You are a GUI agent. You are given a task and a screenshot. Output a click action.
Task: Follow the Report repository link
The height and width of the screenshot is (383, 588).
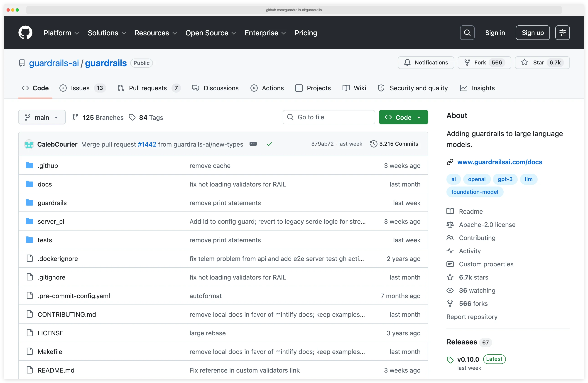coord(472,317)
